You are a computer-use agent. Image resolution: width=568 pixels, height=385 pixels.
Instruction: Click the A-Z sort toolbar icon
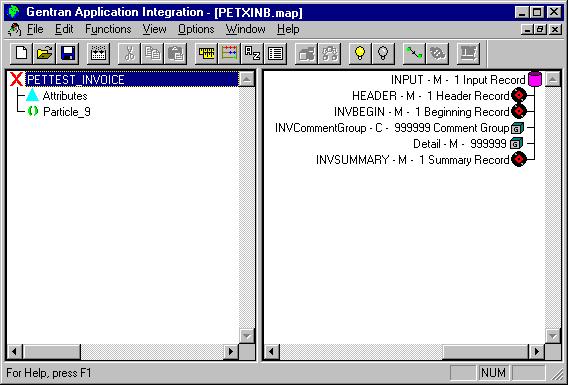[252, 54]
